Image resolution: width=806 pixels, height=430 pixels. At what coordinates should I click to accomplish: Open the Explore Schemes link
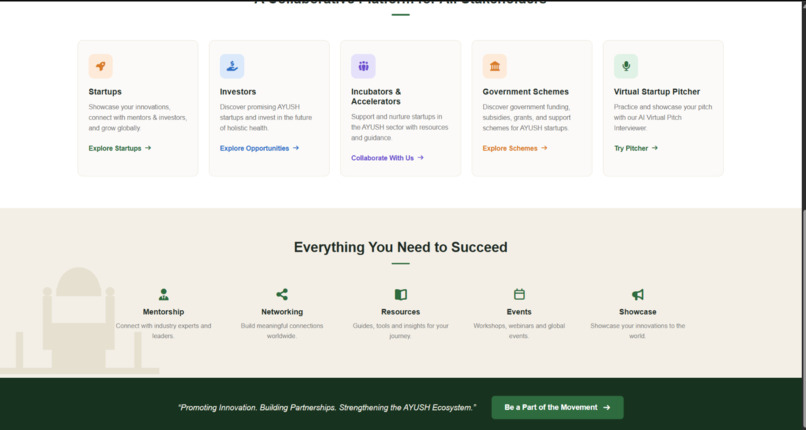click(x=515, y=148)
